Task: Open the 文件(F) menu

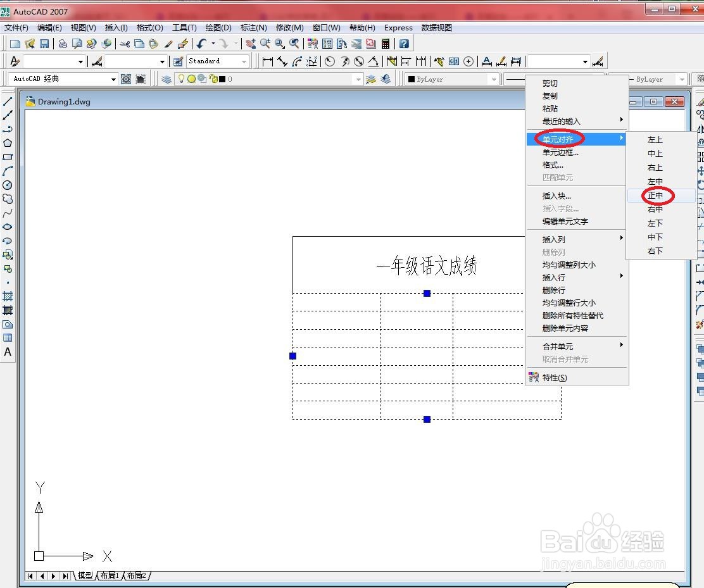Action: pyautogui.click(x=16, y=27)
